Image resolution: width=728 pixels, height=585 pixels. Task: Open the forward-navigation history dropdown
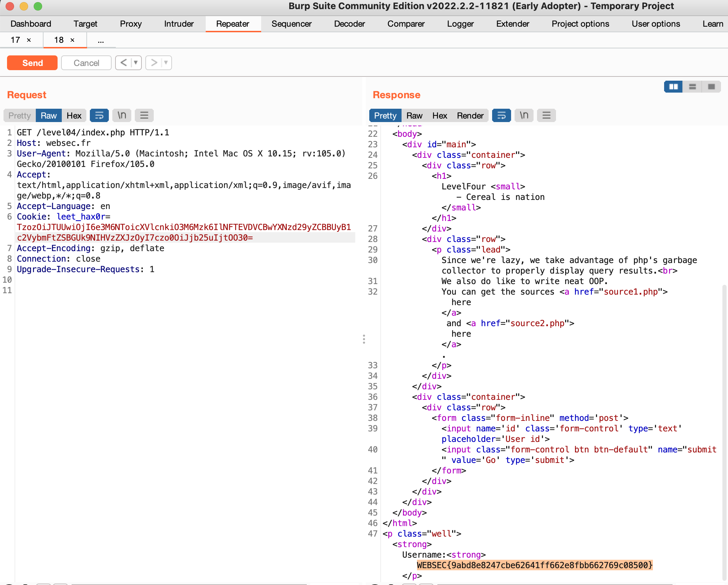coord(165,62)
